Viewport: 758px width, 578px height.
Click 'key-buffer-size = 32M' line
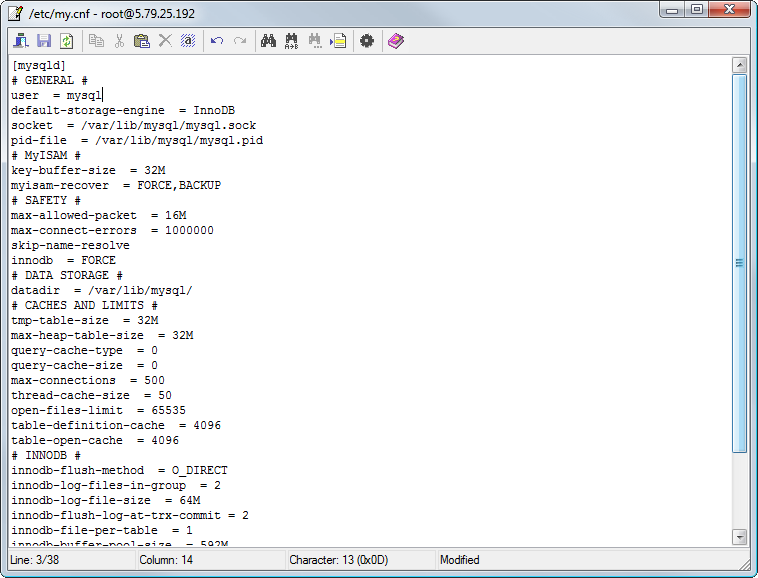coord(88,170)
